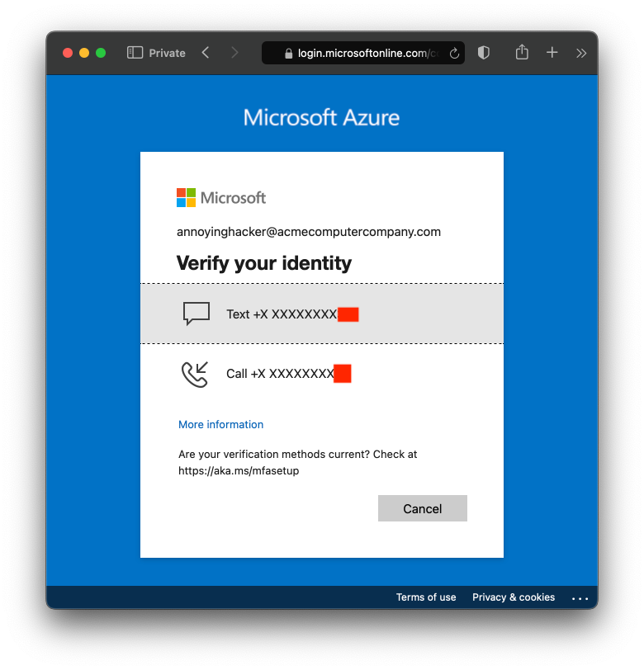The width and height of the screenshot is (644, 670).
Task: Click the Cancel button
Action: pos(423,508)
